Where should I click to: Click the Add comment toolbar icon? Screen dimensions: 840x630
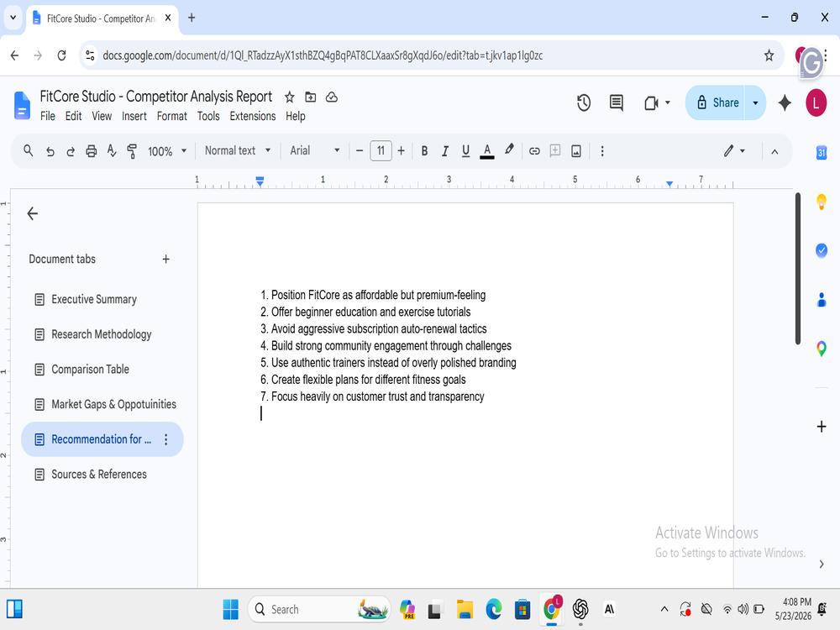tap(555, 150)
